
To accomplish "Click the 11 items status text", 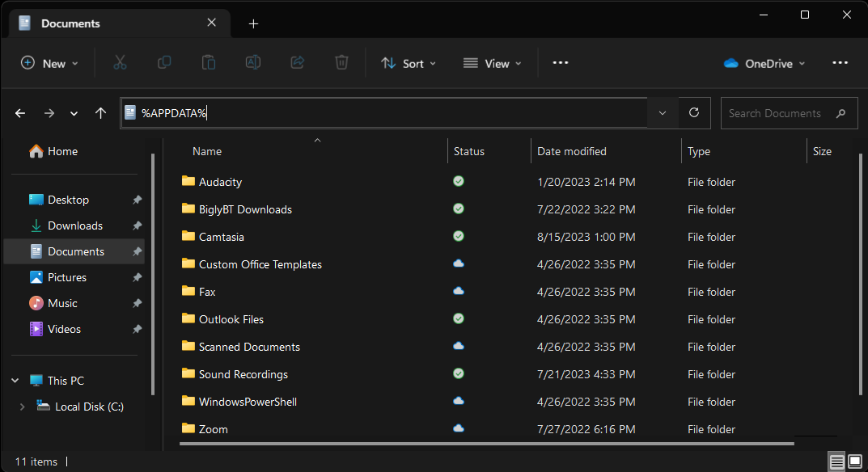I will [x=36, y=461].
